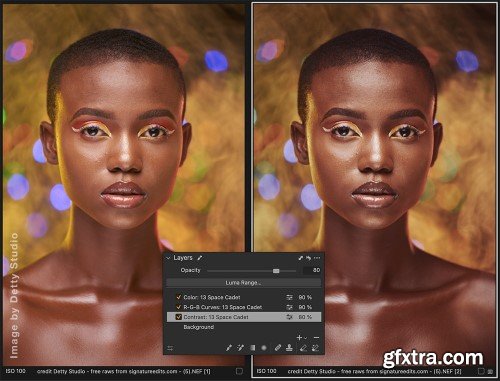Adjust the Opacity slider handle
The image size is (500, 381).
pos(276,271)
